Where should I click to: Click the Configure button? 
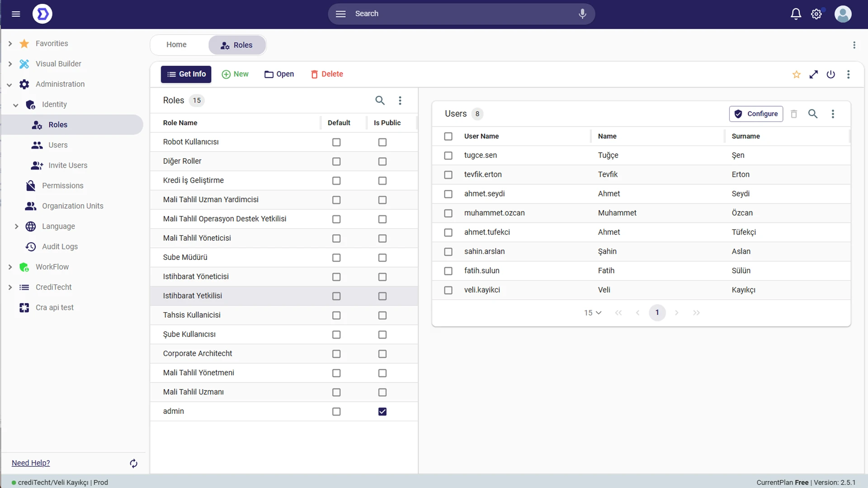coord(756,114)
